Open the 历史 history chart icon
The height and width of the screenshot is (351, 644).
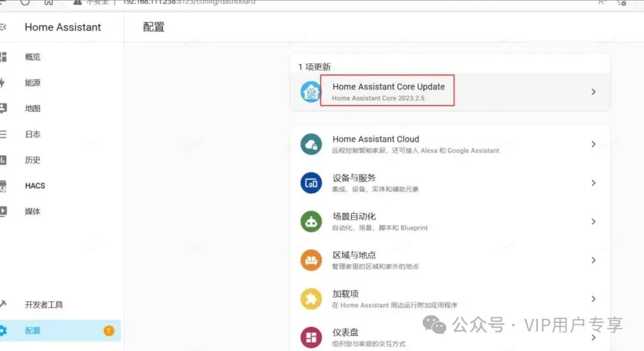[x=4, y=160]
